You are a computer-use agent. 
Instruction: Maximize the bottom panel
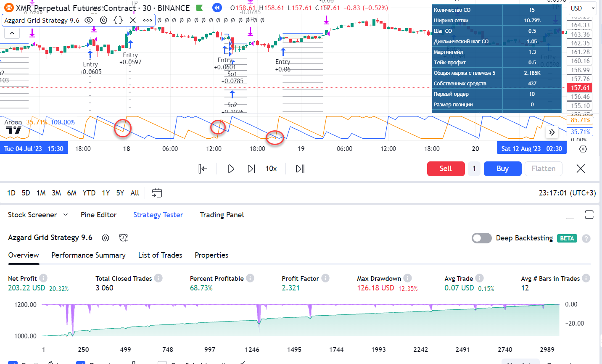coord(589,215)
